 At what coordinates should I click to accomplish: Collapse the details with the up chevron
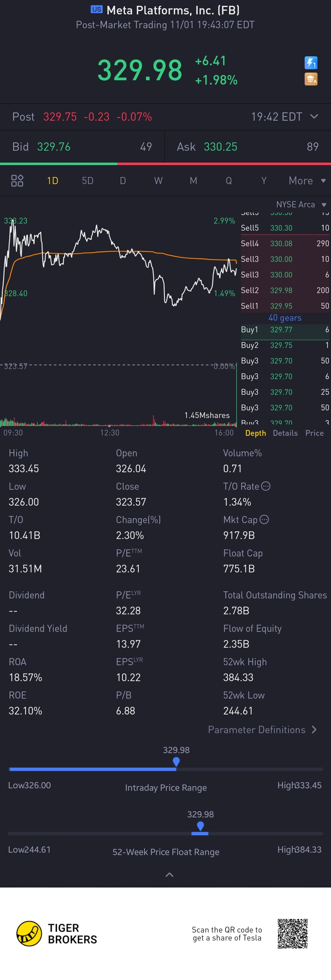click(169, 875)
